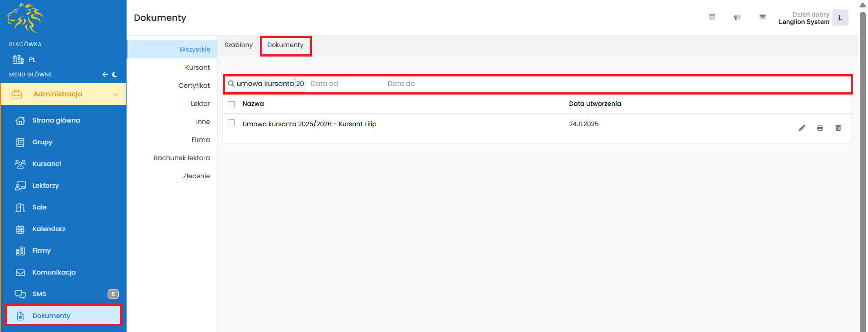
Task: Check the Umowa kursanta 2025/2026 row checkbox
Action: coord(231,123)
